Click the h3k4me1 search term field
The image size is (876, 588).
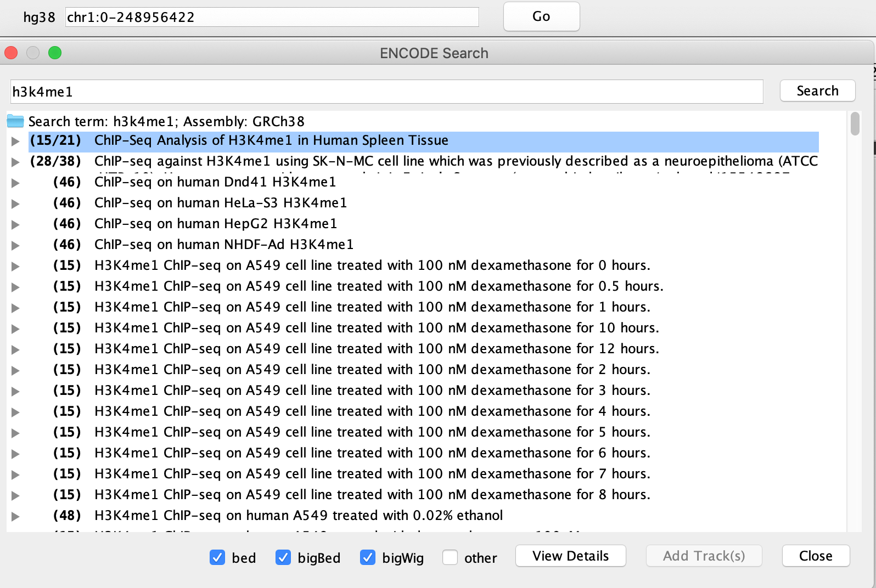point(386,92)
